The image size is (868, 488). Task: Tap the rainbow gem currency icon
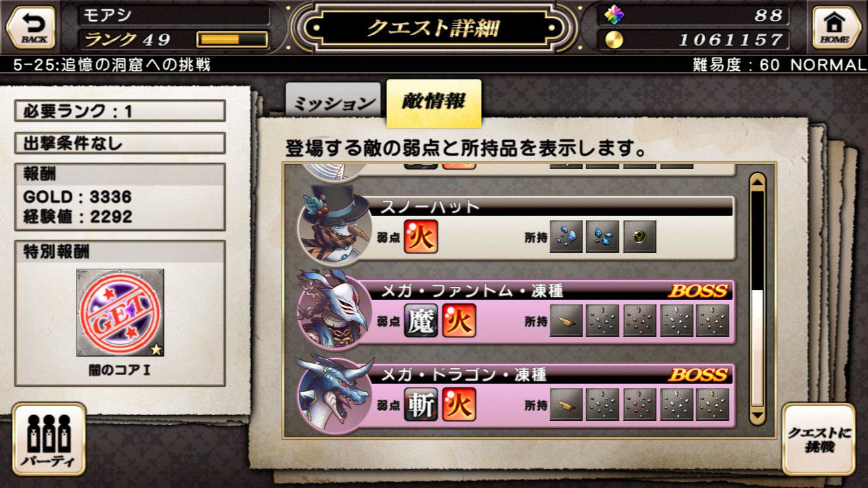(x=614, y=15)
